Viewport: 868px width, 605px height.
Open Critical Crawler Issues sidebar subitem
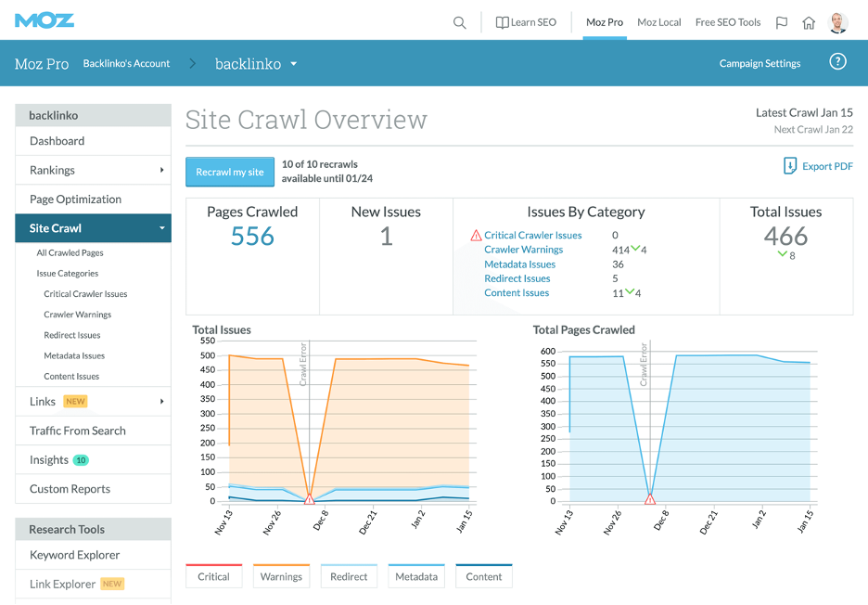85,294
